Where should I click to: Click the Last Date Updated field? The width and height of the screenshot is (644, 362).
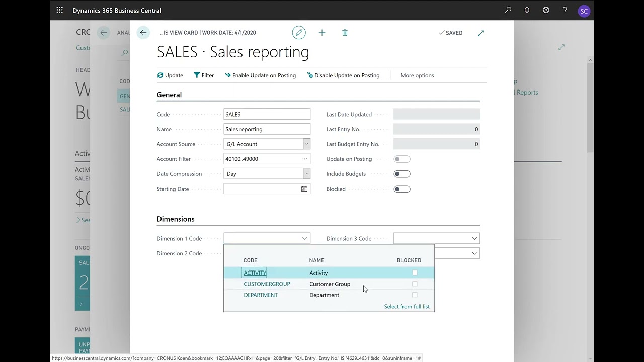(x=437, y=114)
